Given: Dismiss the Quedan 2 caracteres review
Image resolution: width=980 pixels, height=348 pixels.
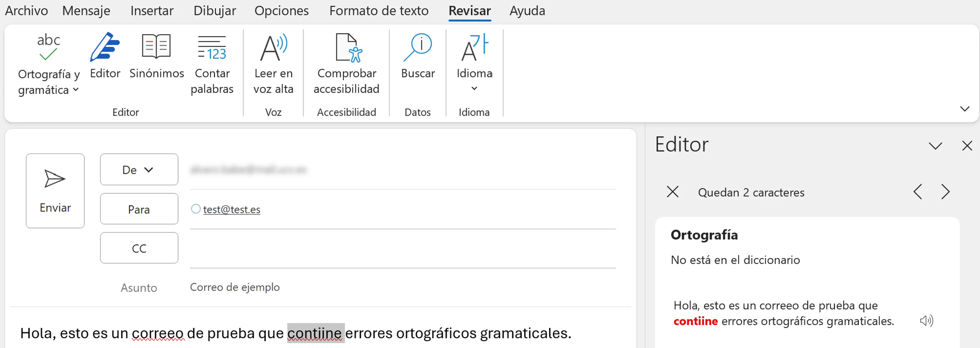Looking at the screenshot, I should pyautogui.click(x=672, y=191).
